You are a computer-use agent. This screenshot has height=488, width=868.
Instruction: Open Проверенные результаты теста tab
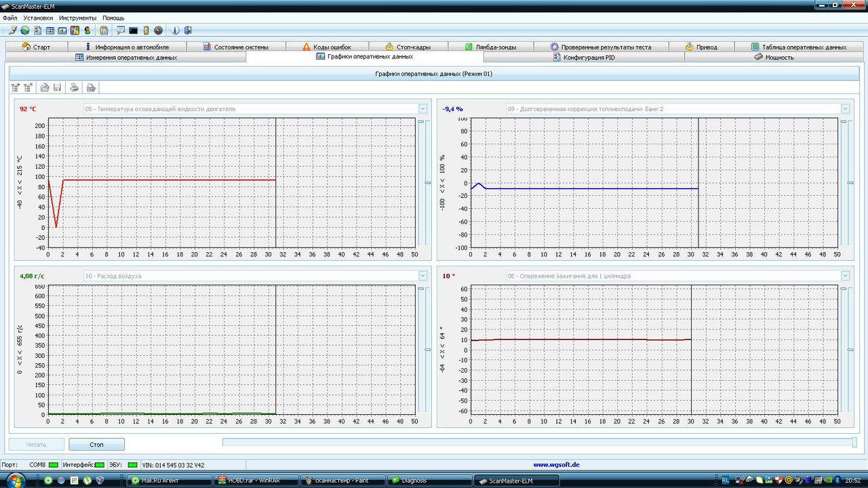click(601, 47)
